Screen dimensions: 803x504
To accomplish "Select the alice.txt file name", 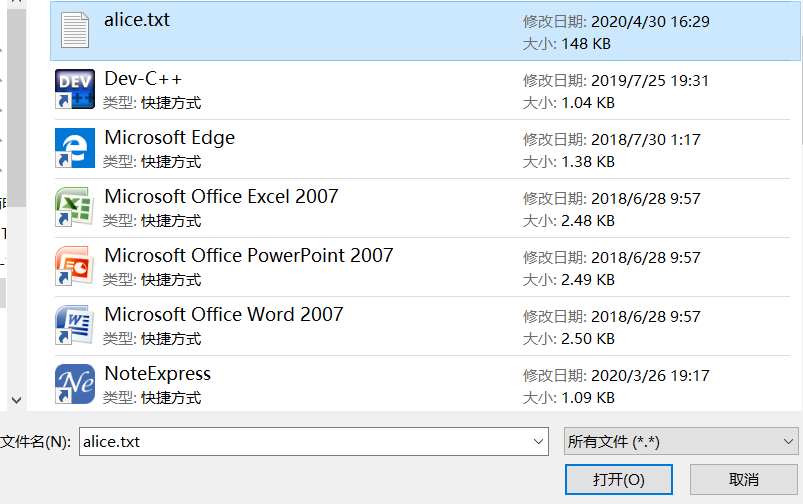I will [137, 19].
